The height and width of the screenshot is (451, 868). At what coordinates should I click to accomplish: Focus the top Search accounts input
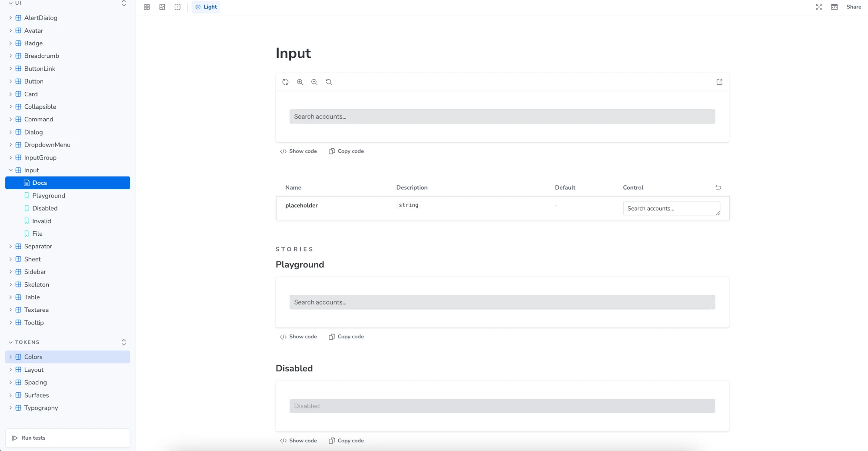(x=502, y=117)
